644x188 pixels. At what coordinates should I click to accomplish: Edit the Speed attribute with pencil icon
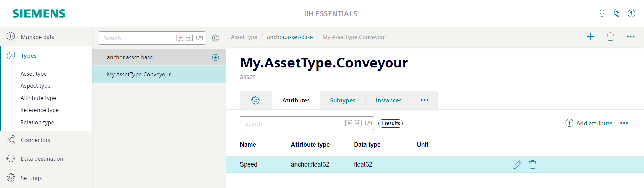point(517,164)
